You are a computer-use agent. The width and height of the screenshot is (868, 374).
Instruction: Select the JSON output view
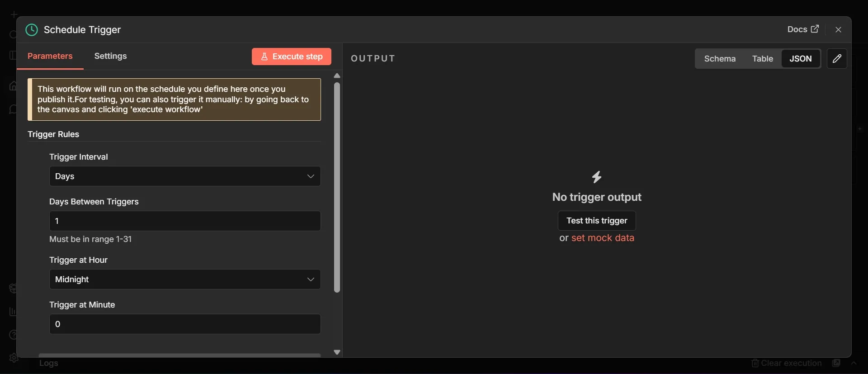tap(801, 59)
